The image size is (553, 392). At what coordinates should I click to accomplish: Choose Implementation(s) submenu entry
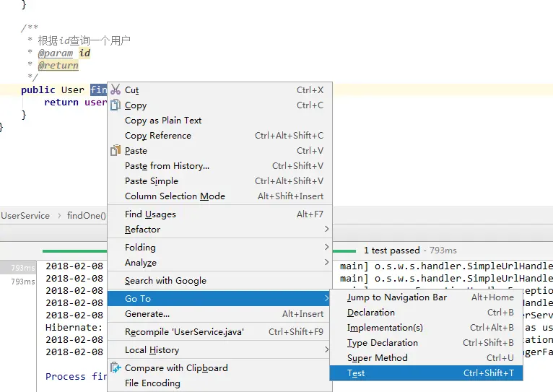426,328
